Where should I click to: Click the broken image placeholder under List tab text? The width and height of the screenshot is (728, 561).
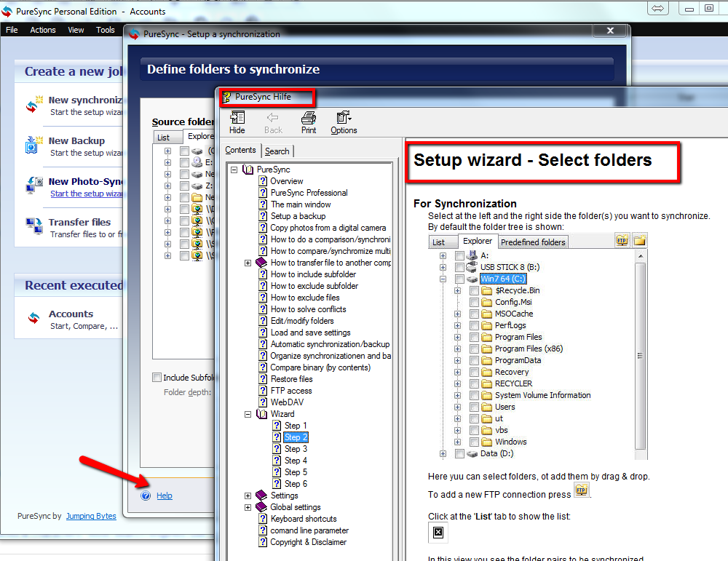[438, 532]
